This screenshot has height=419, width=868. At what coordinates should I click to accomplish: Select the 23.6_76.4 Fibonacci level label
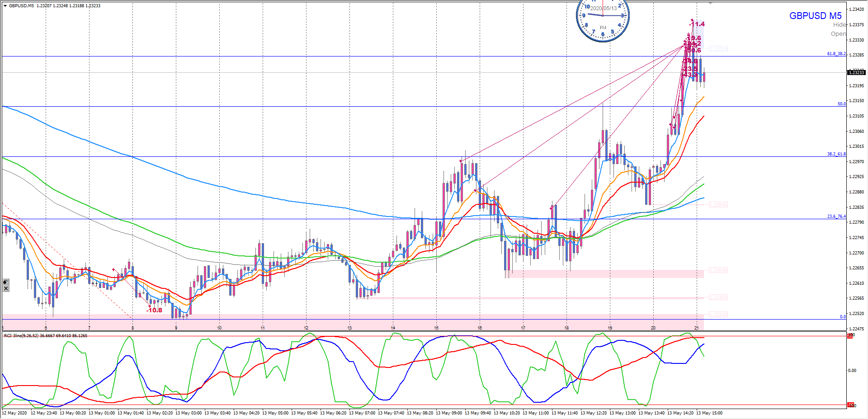tap(836, 217)
